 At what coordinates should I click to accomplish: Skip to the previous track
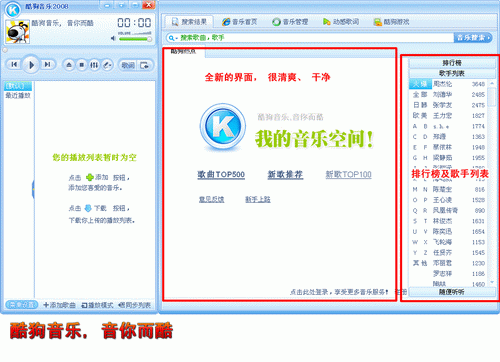(14, 64)
